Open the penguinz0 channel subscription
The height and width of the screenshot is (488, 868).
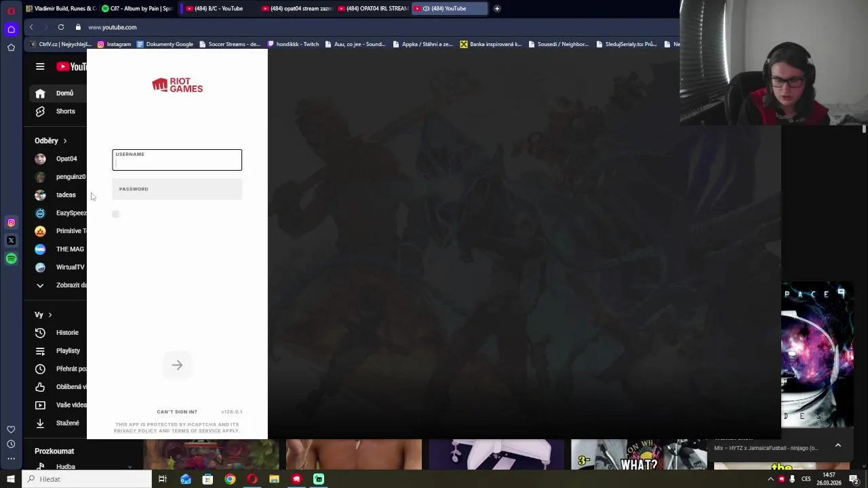click(x=60, y=177)
